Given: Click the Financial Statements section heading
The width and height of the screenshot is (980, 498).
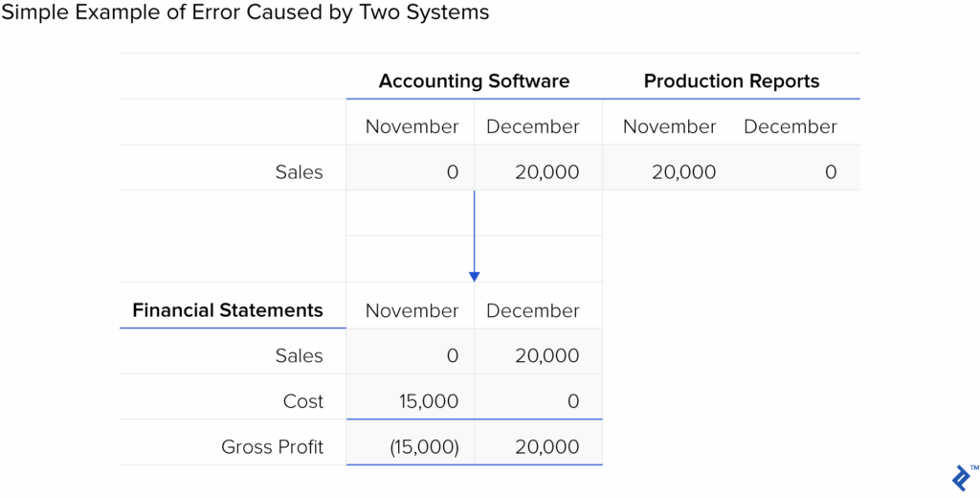Looking at the screenshot, I should pos(228,310).
